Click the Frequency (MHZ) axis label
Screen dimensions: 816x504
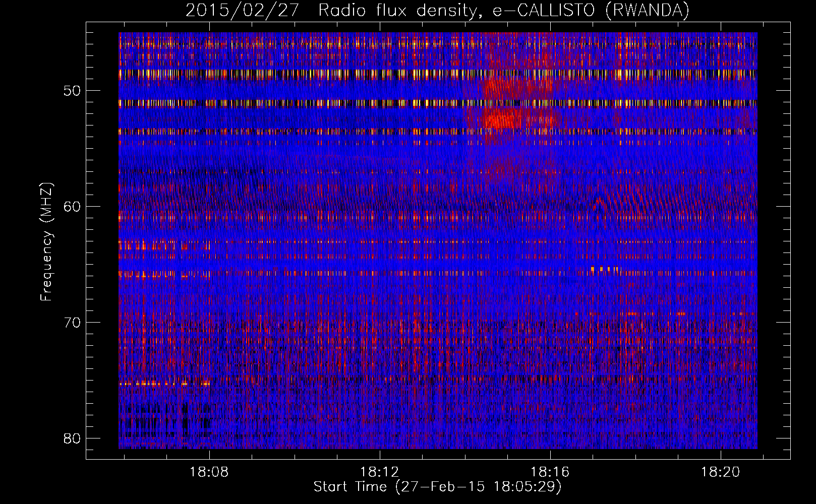coord(46,242)
